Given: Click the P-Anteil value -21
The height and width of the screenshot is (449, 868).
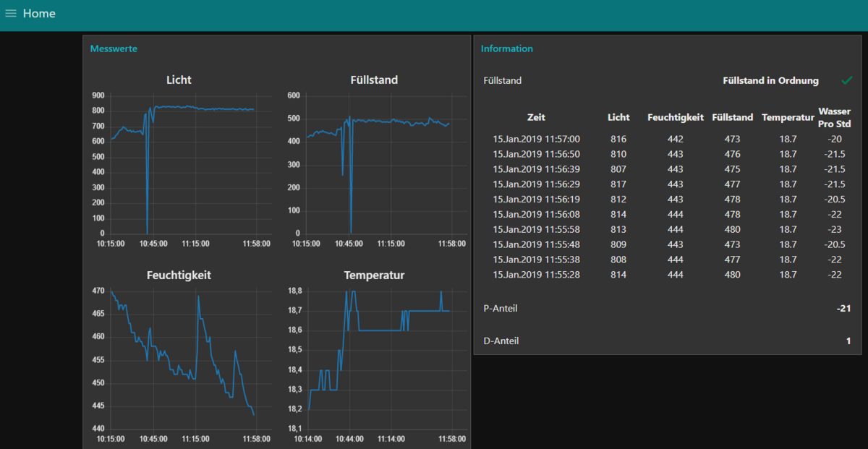Looking at the screenshot, I should (x=843, y=309).
